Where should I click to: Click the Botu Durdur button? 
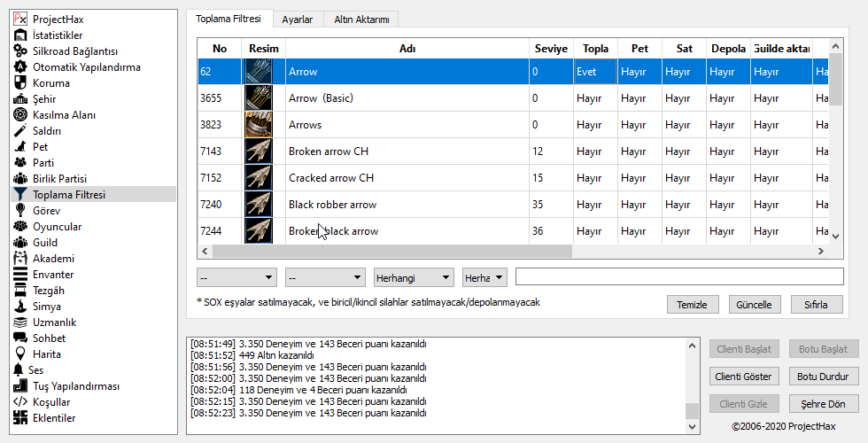click(824, 377)
